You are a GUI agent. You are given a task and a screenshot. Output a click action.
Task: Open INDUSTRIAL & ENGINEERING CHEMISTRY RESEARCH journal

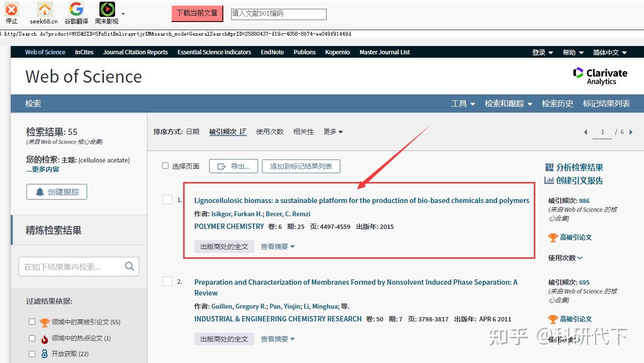(278, 319)
